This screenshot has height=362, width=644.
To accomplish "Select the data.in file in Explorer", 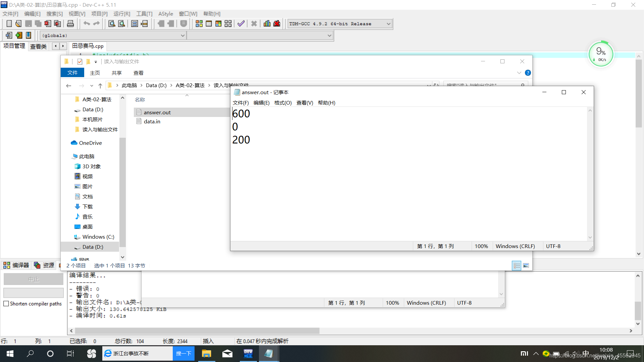I will (152, 122).
